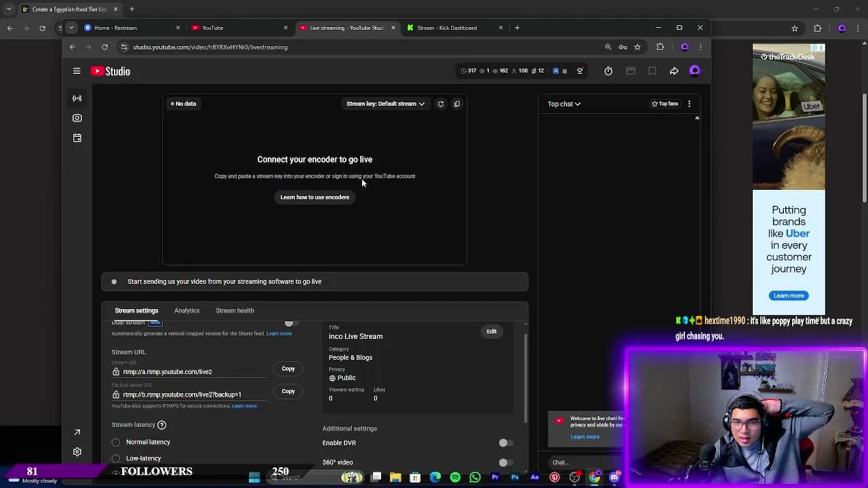Click the trophy icon in header stats bar

point(580,71)
